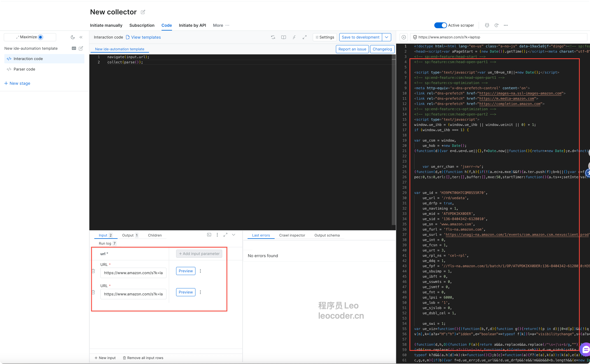Click the run play icon beside URL
Image resolution: width=590 pixels, height=364 pixels.
pos(403,37)
